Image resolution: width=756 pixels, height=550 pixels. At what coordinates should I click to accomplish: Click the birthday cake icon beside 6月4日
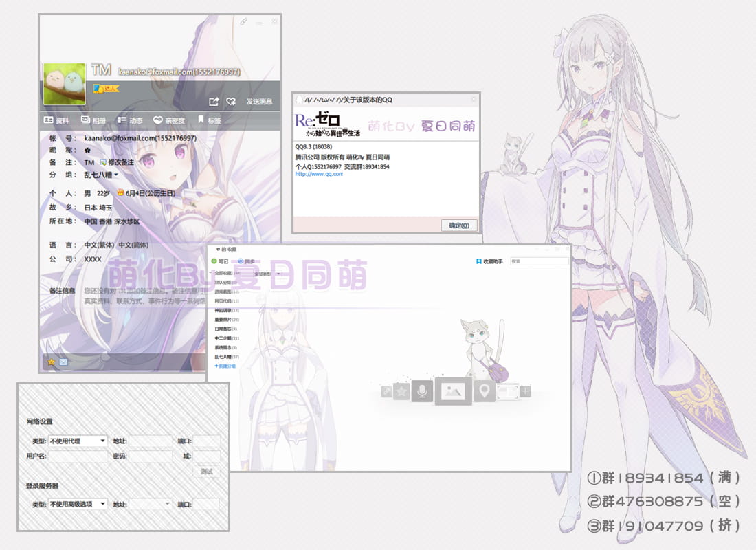tap(120, 193)
